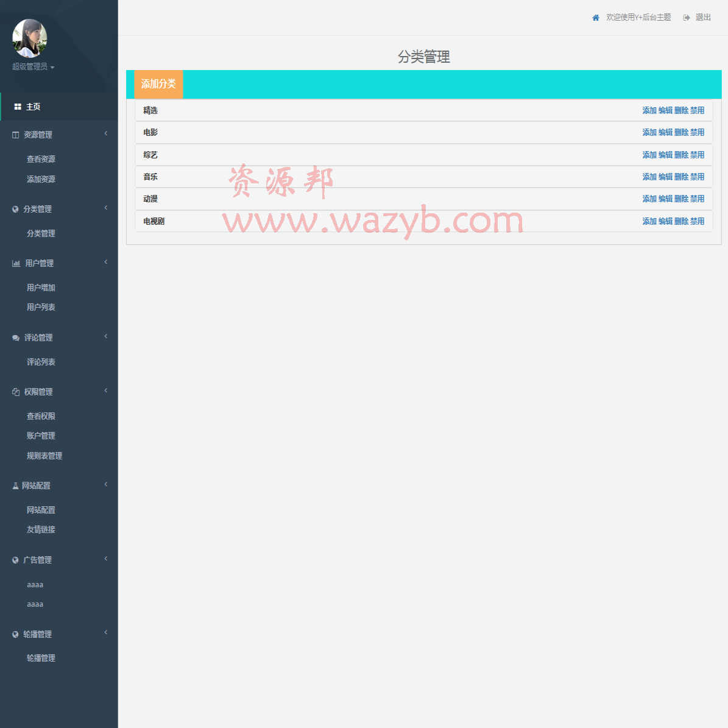Screen dimensions: 728x728
Task: Select the 资源管理 sidebar icon
Action: point(14,134)
